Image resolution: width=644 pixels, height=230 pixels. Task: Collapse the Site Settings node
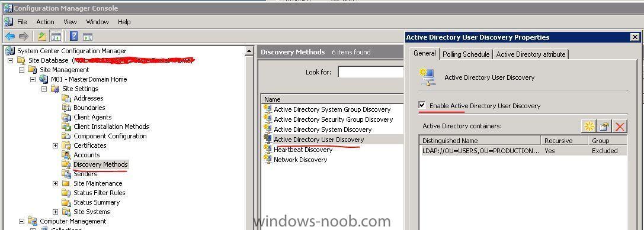pos(44,89)
